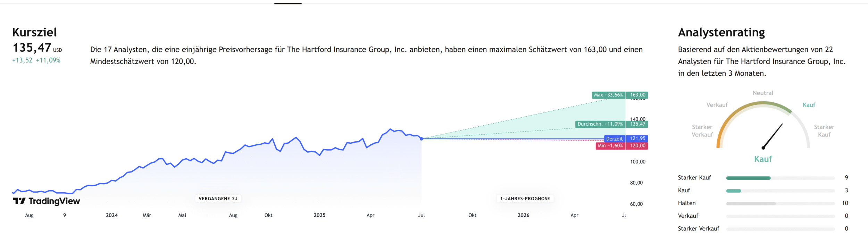
Task: Click the Analystenrating heading
Action: (x=721, y=32)
